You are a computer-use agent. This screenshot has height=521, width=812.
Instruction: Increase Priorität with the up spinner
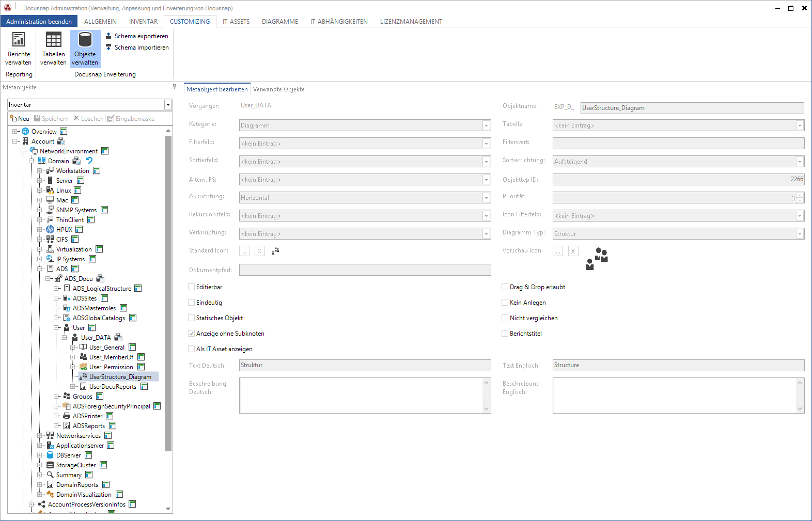(800, 195)
